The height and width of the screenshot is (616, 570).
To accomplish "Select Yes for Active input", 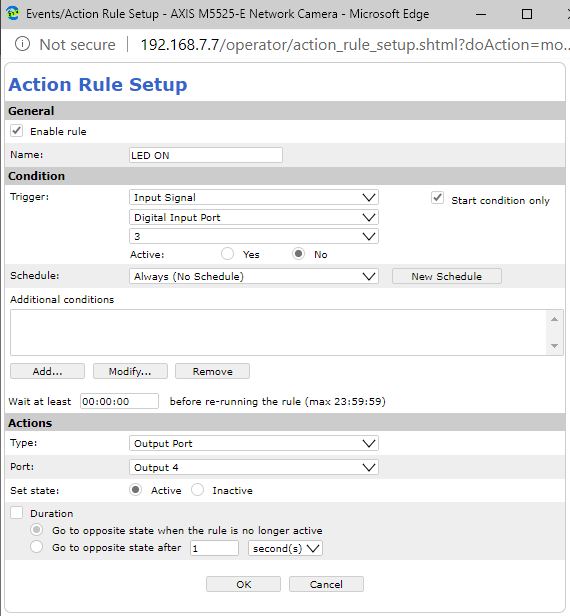I will pyautogui.click(x=227, y=254).
